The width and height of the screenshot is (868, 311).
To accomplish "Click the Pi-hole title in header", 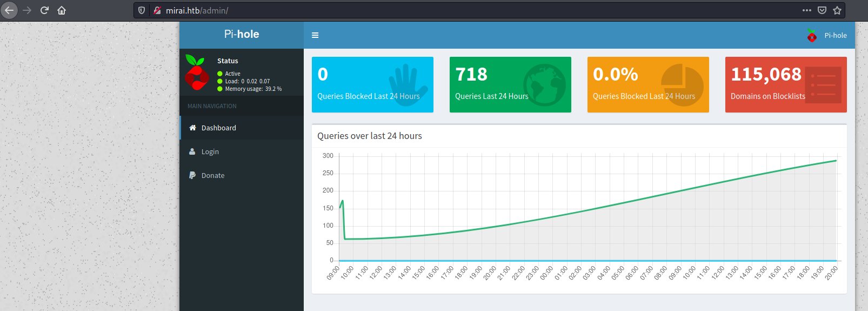I will coord(242,34).
